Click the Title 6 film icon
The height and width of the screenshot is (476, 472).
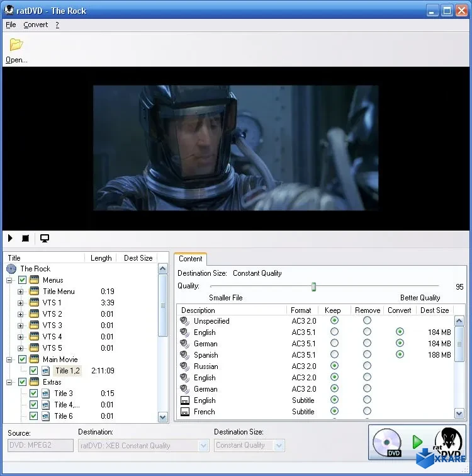(45, 416)
